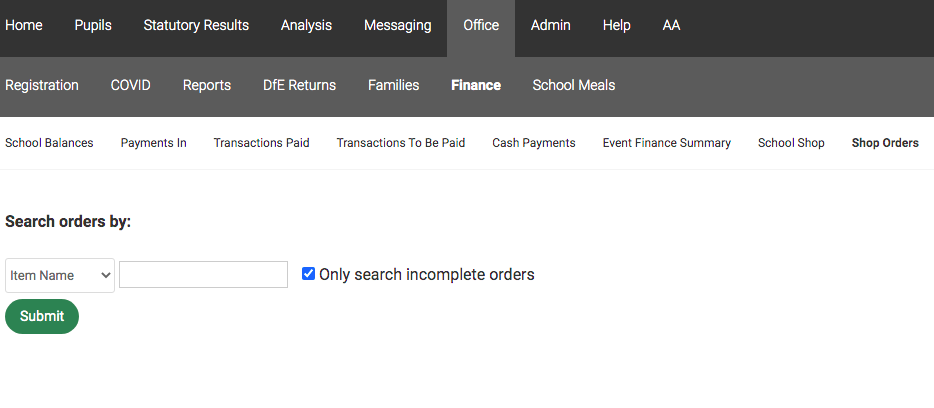Open the School Balances link
The height and width of the screenshot is (408, 934).
tap(49, 143)
